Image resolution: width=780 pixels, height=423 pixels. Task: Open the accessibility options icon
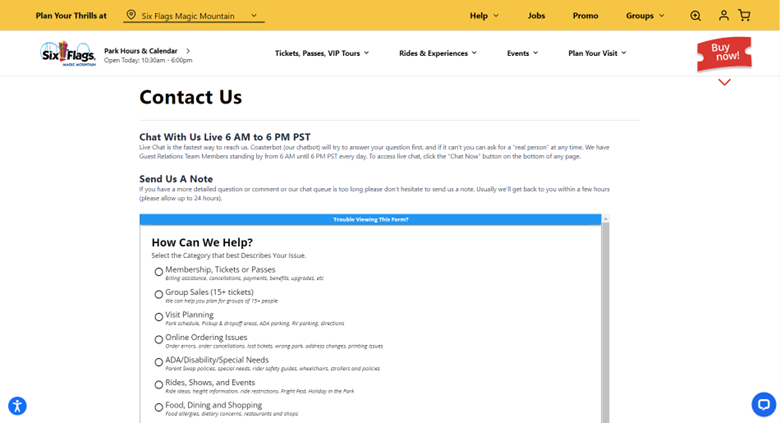click(x=17, y=406)
